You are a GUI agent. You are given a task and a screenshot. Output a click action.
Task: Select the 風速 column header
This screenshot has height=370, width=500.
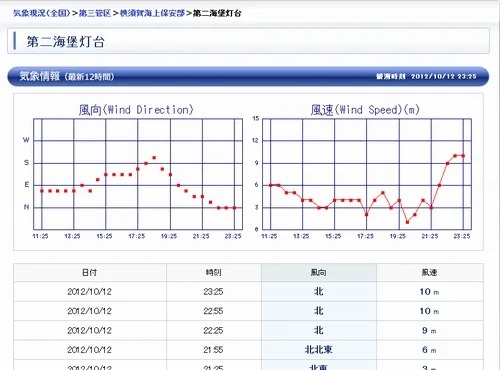click(429, 273)
